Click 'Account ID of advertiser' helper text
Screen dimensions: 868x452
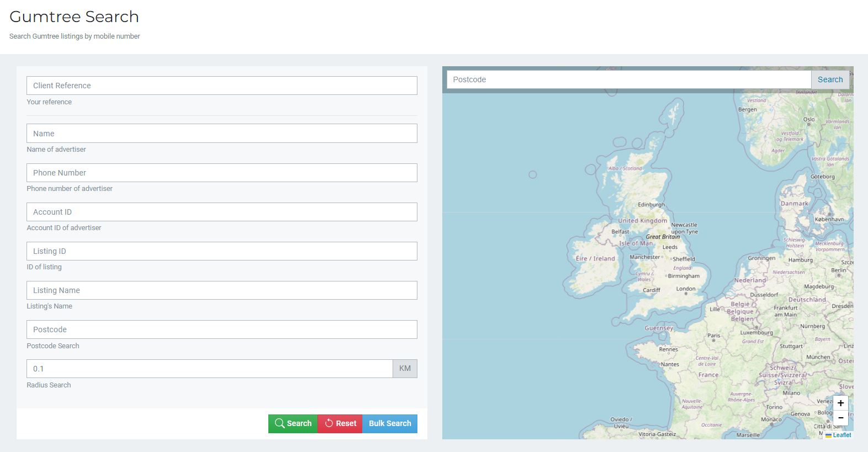(64, 228)
